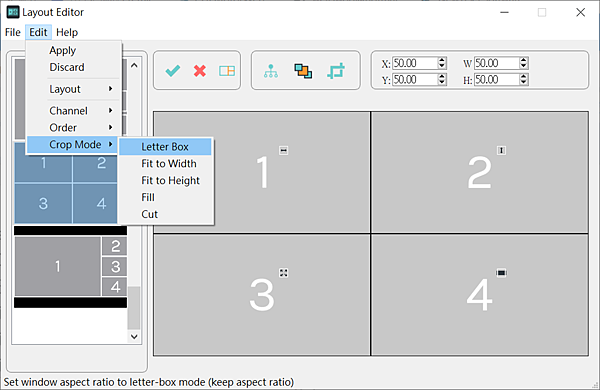Select Fit to Height crop mode
The width and height of the screenshot is (600, 390).
click(165, 180)
